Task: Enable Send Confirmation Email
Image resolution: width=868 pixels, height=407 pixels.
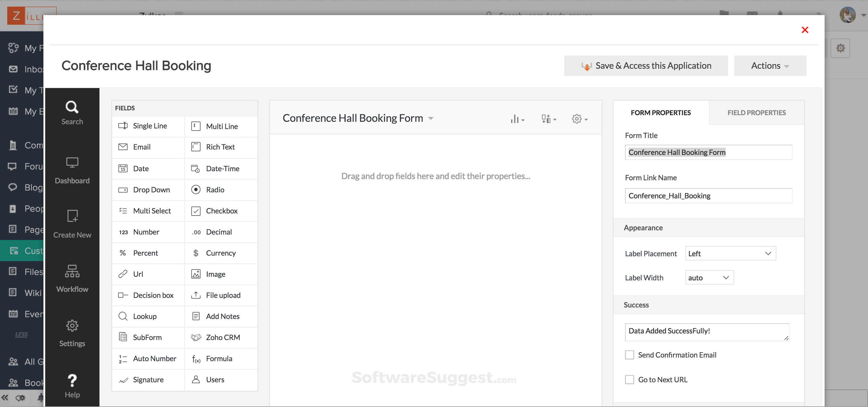Action: 629,355
